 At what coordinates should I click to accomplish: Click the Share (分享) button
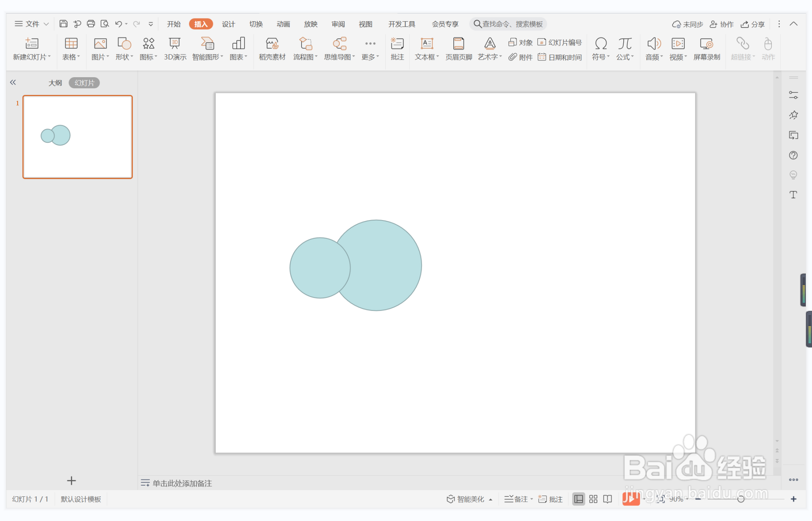(753, 24)
